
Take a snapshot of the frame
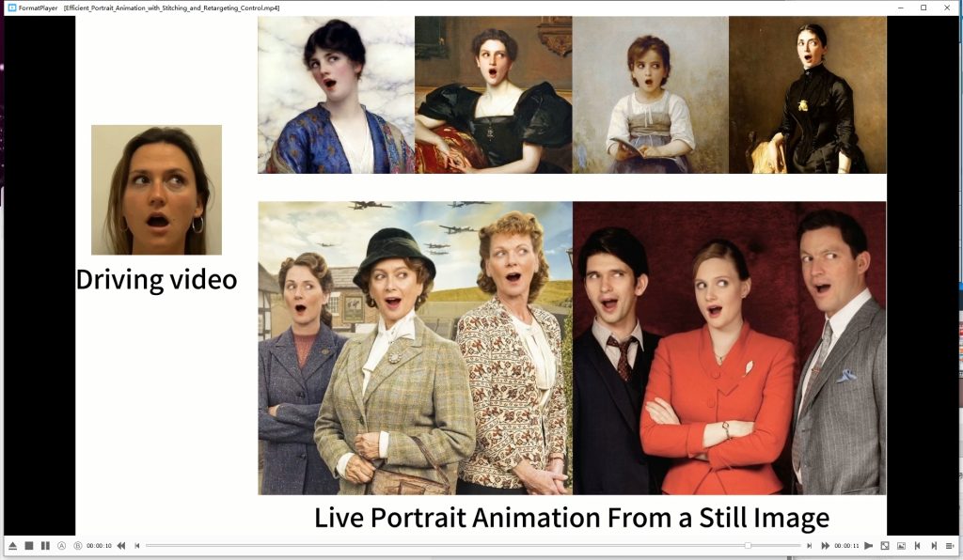tap(901, 546)
